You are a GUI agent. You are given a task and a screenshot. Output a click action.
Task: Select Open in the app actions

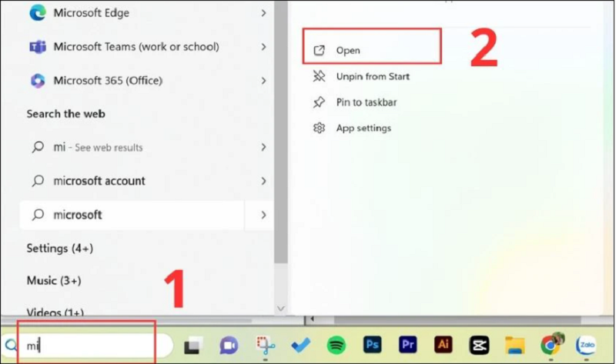pyautogui.click(x=348, y=51)
